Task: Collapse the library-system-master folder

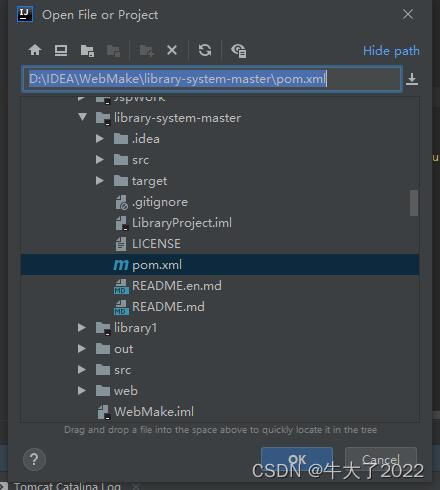Action: tap(83, 117)
